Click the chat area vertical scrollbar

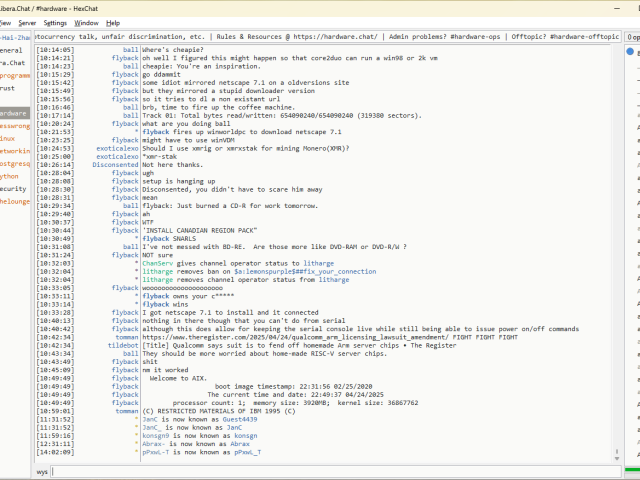click(x=620, y=250)
